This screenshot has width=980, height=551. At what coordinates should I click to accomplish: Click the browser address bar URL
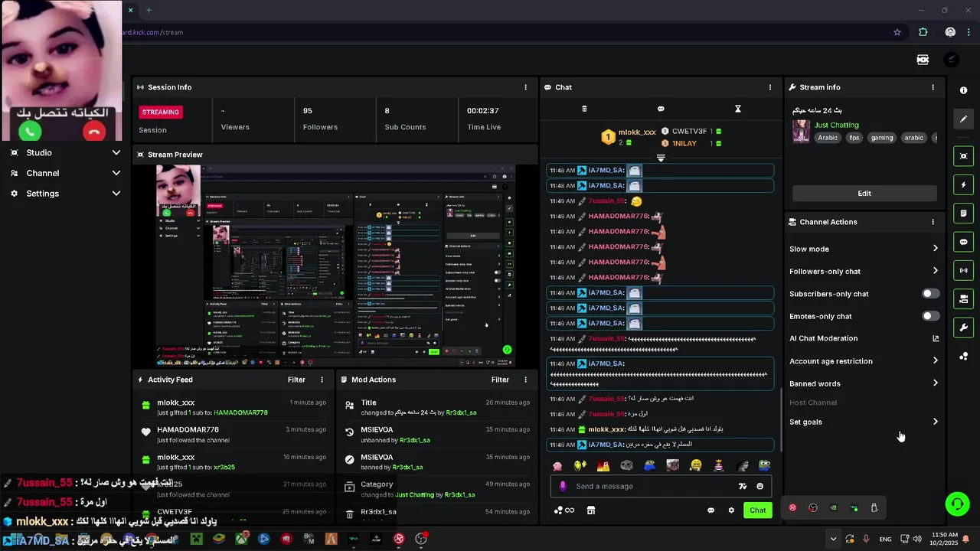(x=152, y=32)
